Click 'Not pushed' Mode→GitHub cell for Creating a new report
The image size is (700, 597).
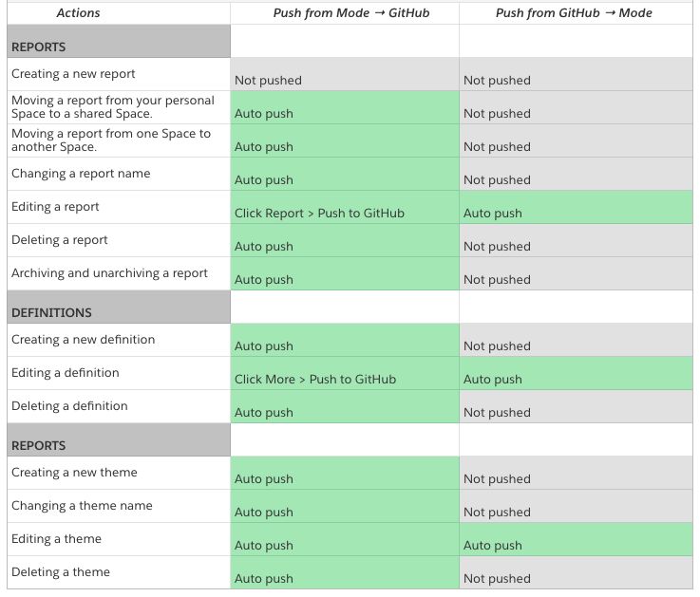[345, 75]
